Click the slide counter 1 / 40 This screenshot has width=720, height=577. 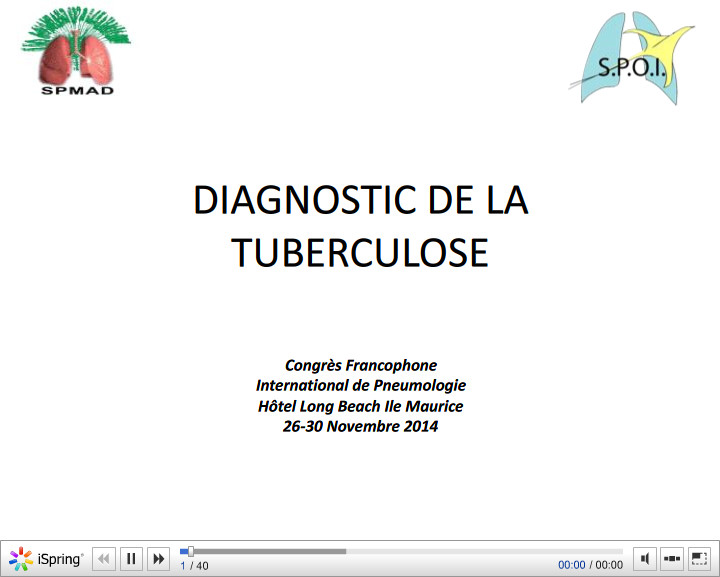click(194, 566)
